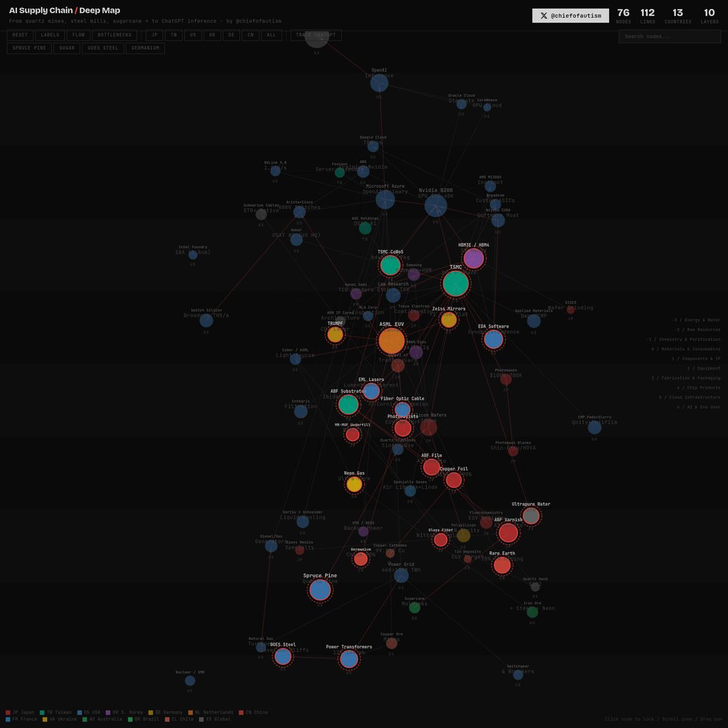Select the Nuclear / SMR node

[190, 681]
